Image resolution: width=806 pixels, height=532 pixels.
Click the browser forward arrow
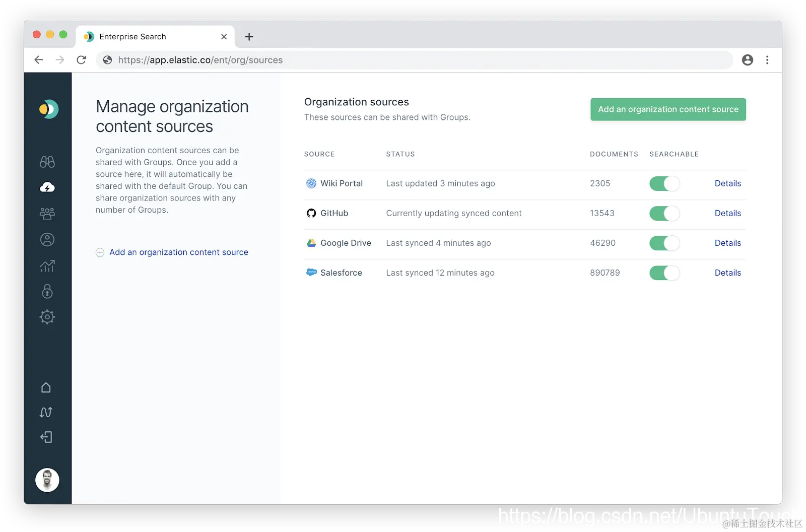[x=60, y=60]
